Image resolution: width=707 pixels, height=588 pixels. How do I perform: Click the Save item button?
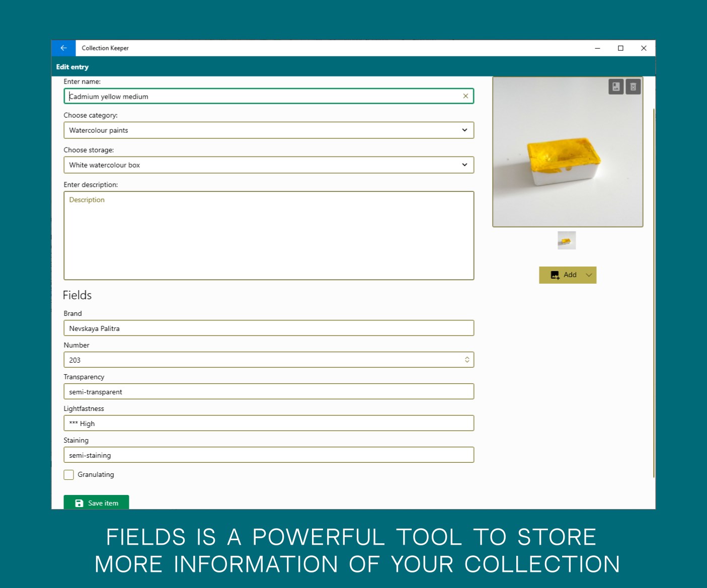(x=96, y=502)
